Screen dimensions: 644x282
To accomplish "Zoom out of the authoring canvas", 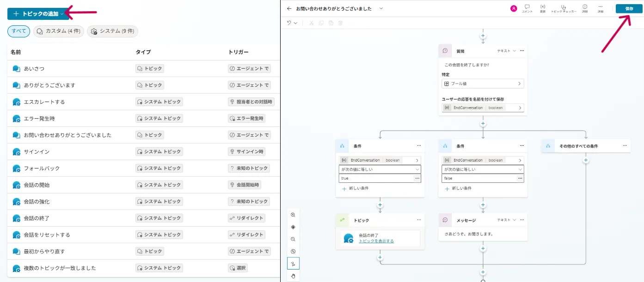I will (293, 239).
